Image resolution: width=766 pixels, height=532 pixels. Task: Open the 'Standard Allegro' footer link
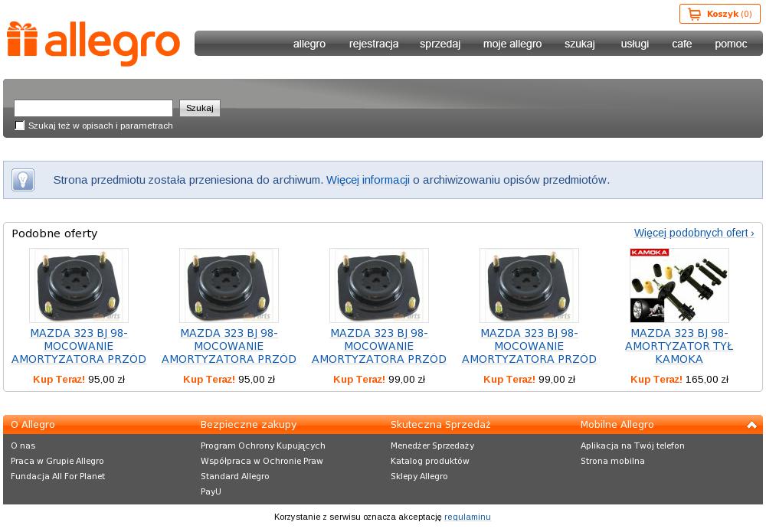(x=235, y=476)
